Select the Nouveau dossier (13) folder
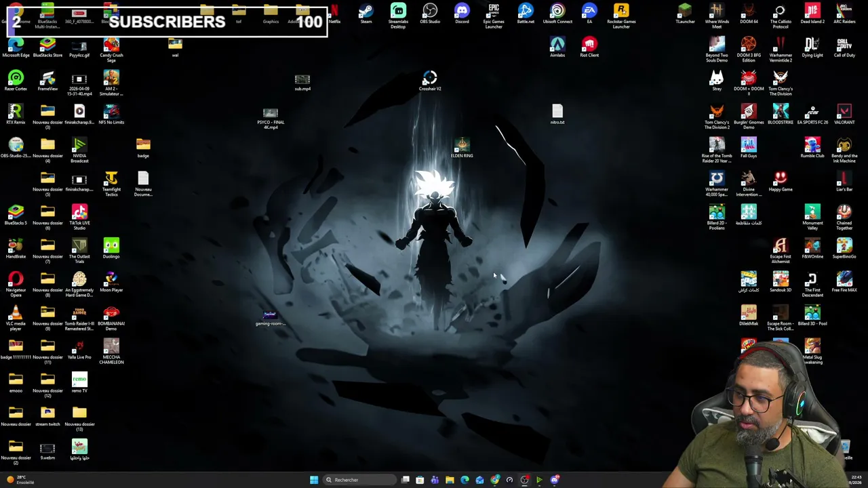Image resolution: width=868 pixels, height=488 pixels. 79,419
